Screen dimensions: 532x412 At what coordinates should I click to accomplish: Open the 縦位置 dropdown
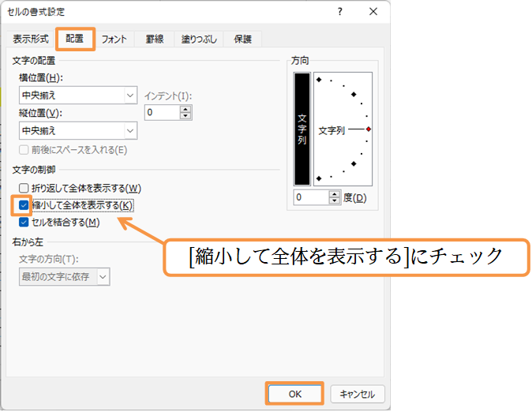[x=78, y=131]
